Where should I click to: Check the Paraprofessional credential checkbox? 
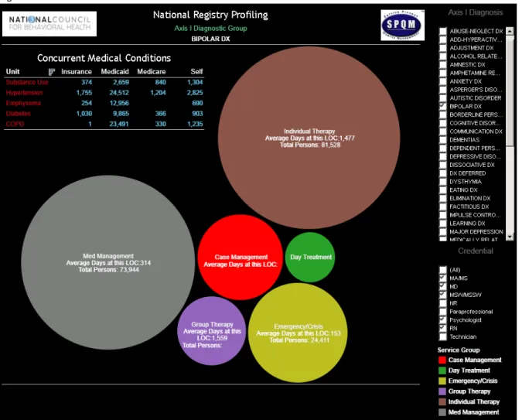point(443,312)
